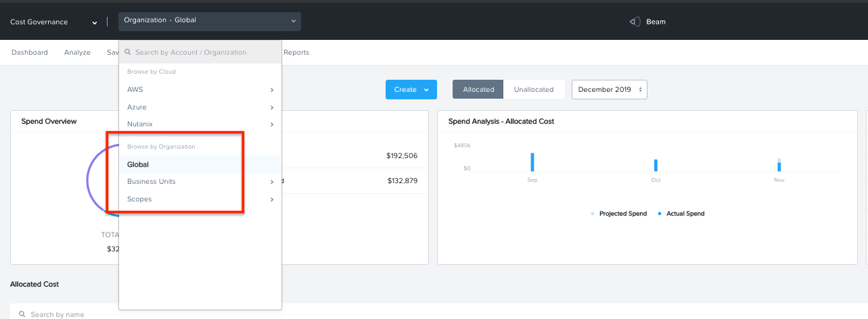Image resolution: width=868 pixels, height=319 pixels.
Task: Open the Cost Governance dropdown
Action: (53, 22)
